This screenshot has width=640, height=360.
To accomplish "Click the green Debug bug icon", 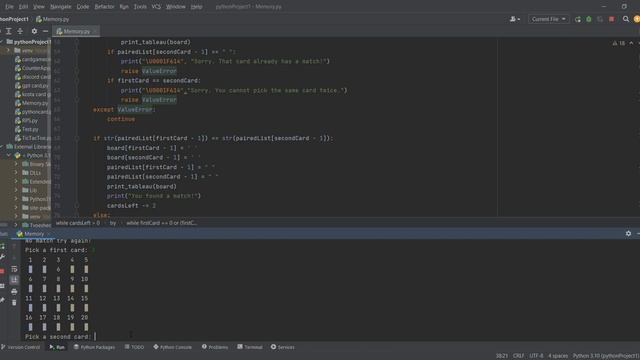I will pyautogui.click(x=589, y=19).
